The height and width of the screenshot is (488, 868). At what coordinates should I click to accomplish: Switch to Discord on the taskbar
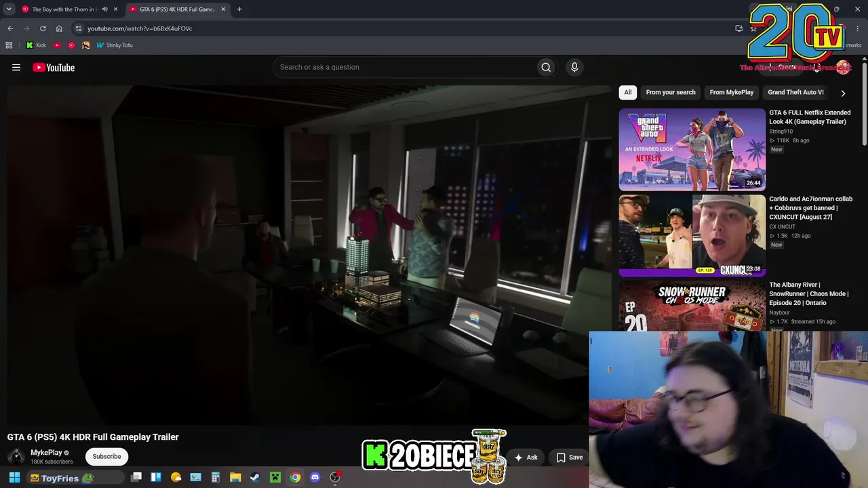pyautogui.click(x=315, y=477)
